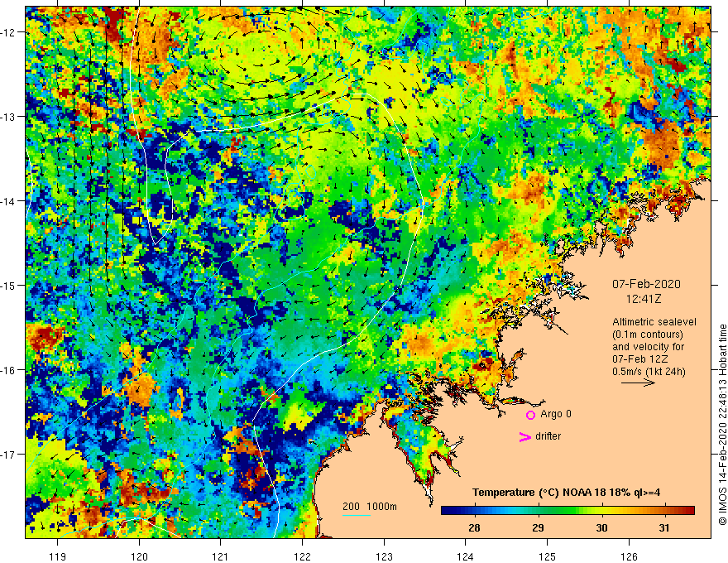Click the '07-Feb 12Z' caption line
The width and height of the screenshot is (728, 563).
(639, 359)
